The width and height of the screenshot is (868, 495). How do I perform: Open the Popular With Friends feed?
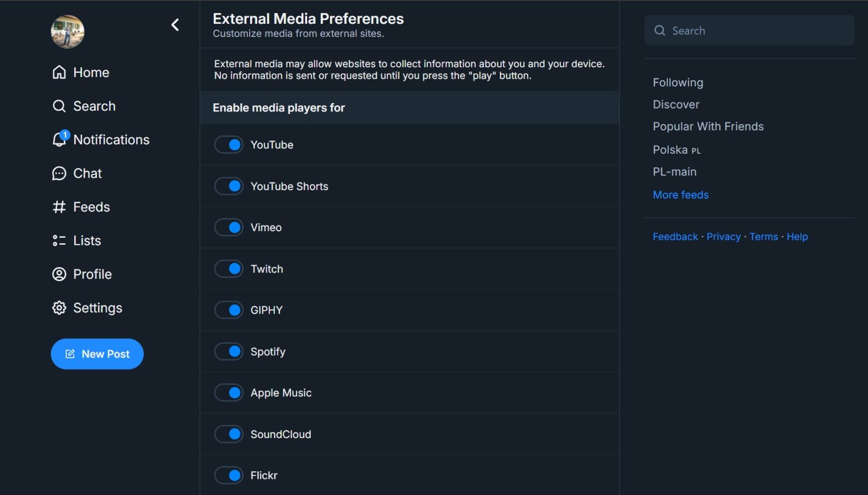(708, 126)
